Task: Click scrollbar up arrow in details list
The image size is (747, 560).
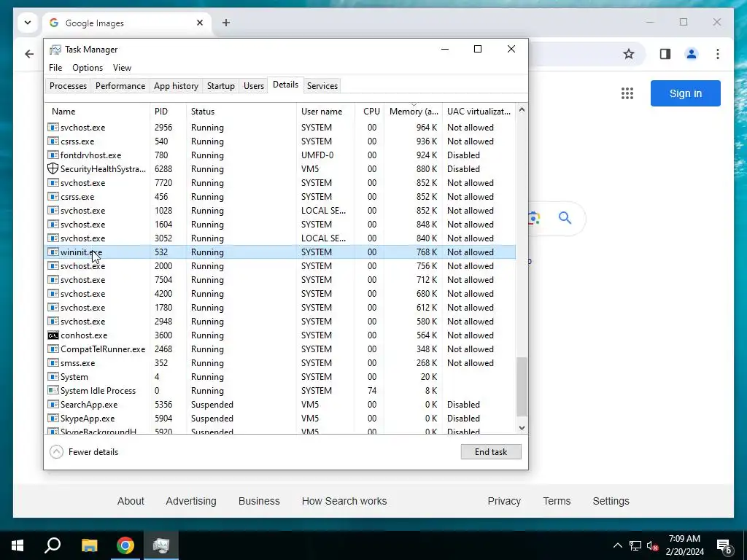Action: (x=522, y=110)
